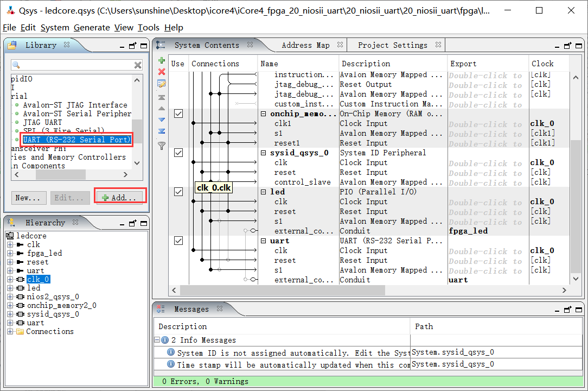Expand nios2_qsys_0 in Hierarchy tree
Screen dimensions: 588x391
coord(10,297)
